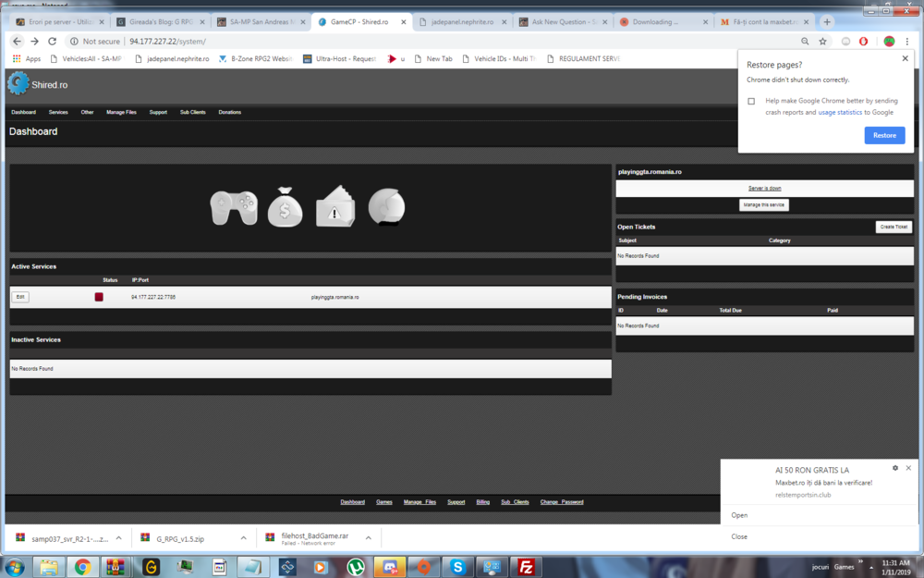
Task: Dismiss the Maxbet notification with its X
Action: pos(908,468)
